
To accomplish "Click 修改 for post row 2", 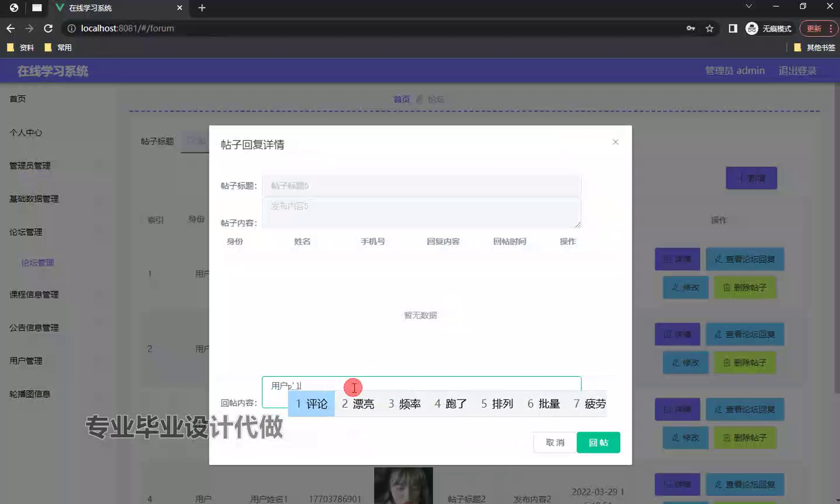I will pos(685,363).
